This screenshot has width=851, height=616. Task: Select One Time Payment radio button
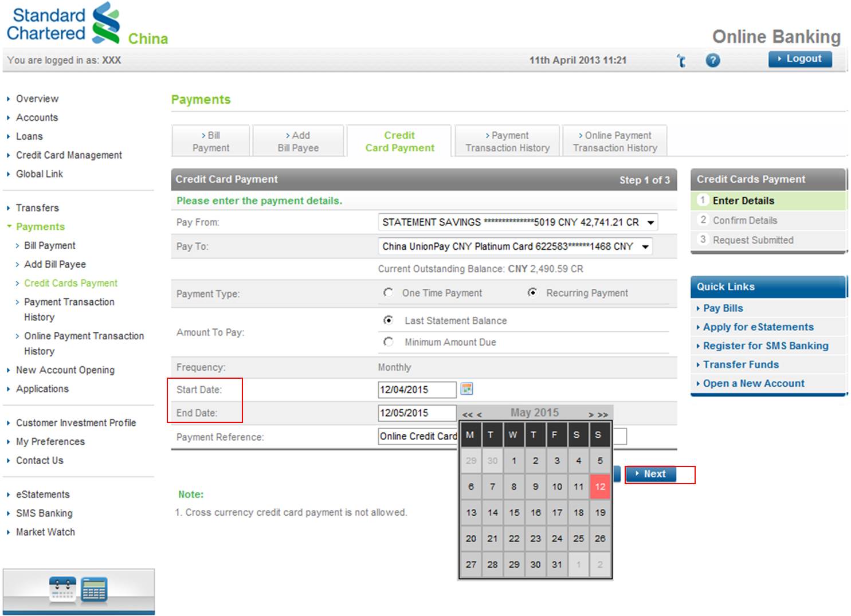pos(388,293)
